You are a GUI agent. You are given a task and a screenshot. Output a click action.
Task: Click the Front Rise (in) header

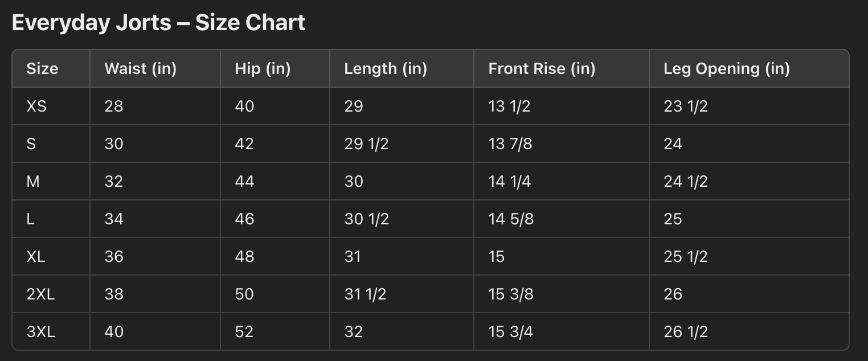[542, 69]
